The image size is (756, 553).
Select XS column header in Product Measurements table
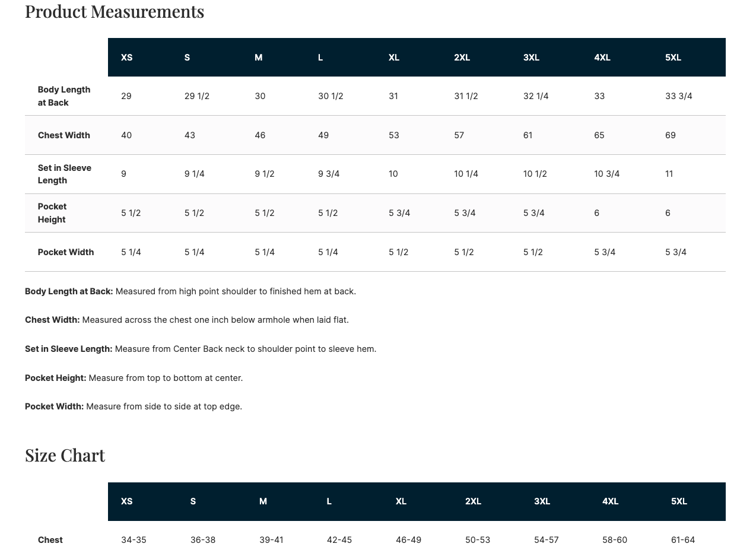click(x=127, y=58)
